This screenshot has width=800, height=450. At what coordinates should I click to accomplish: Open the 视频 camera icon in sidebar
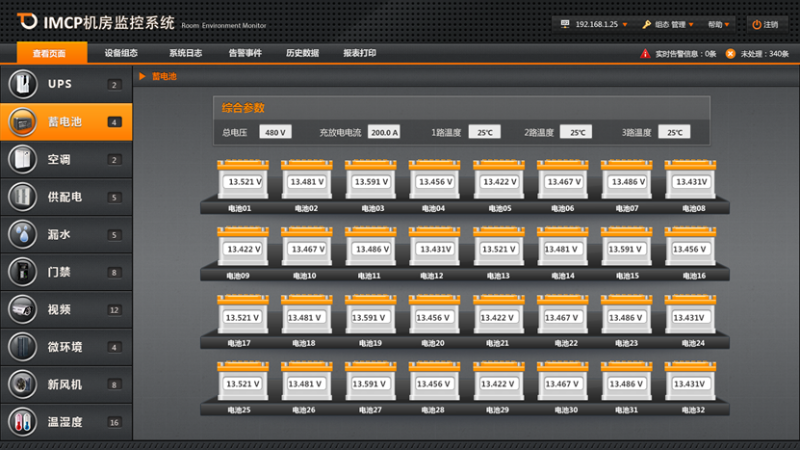coord(22,309)
